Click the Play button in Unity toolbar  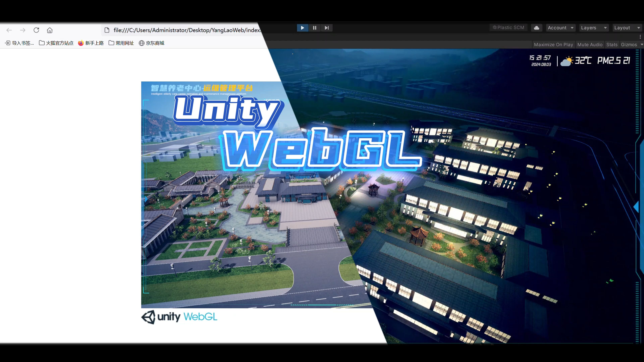pos(302,27)
